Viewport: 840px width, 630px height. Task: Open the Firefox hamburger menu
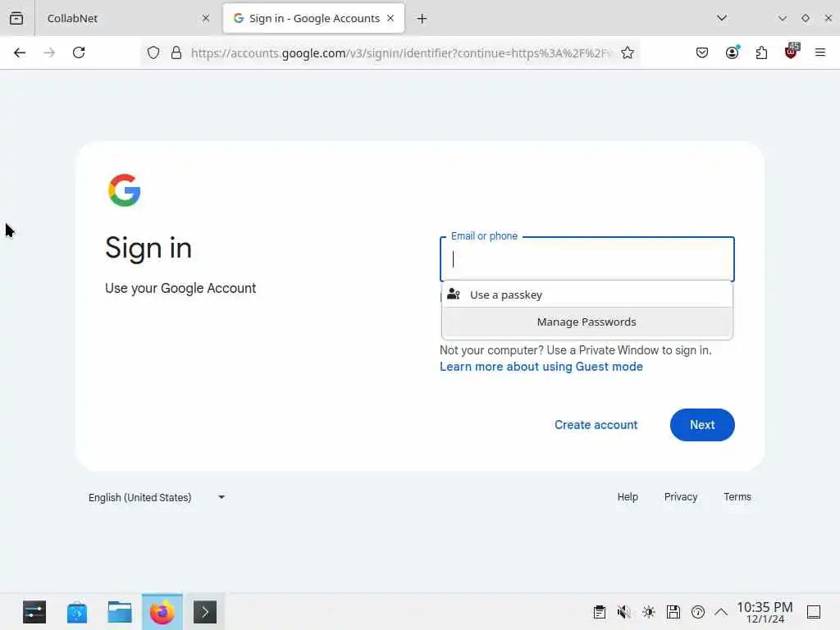(x=819, y=52)
